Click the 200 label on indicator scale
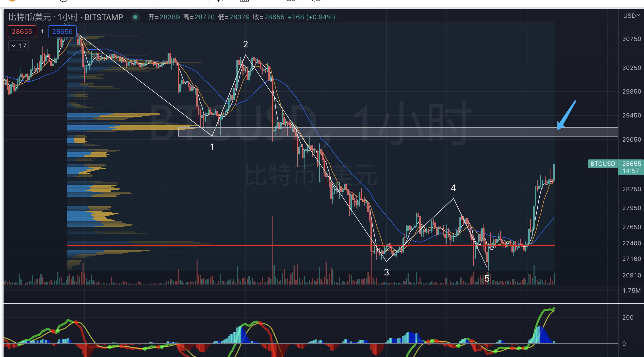Viewport: 644px width, 357px height. (628, 318)
